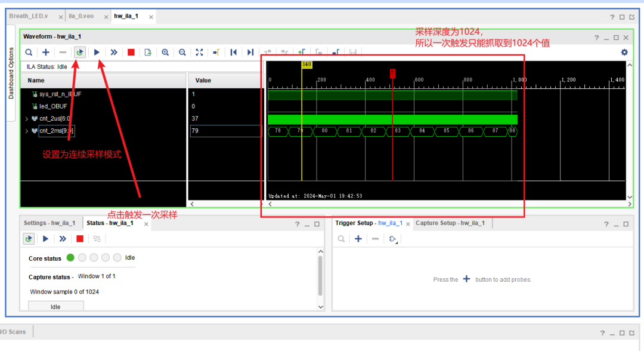The width and height of the screenshot is (644, 351).
Task: Select hw_ila_1 tab
Action: pos(126,16)
